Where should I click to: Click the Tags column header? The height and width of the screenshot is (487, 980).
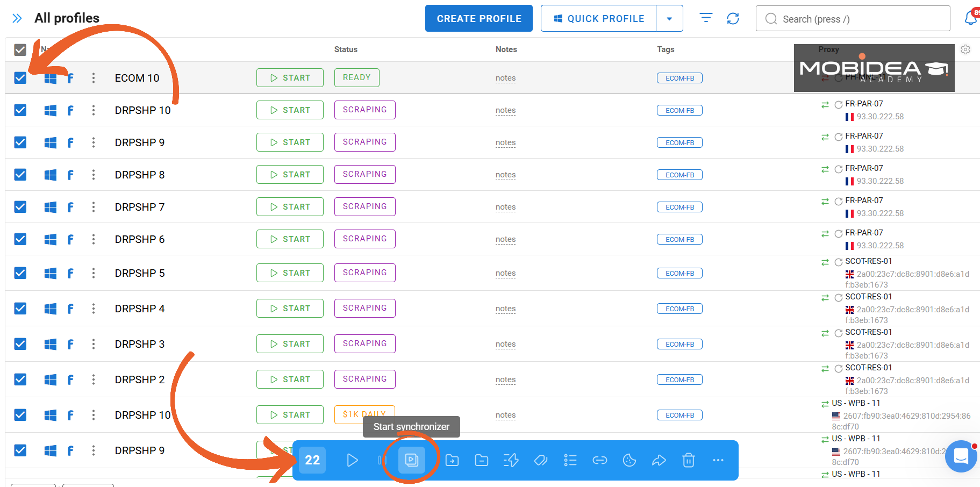pos(666,49)
